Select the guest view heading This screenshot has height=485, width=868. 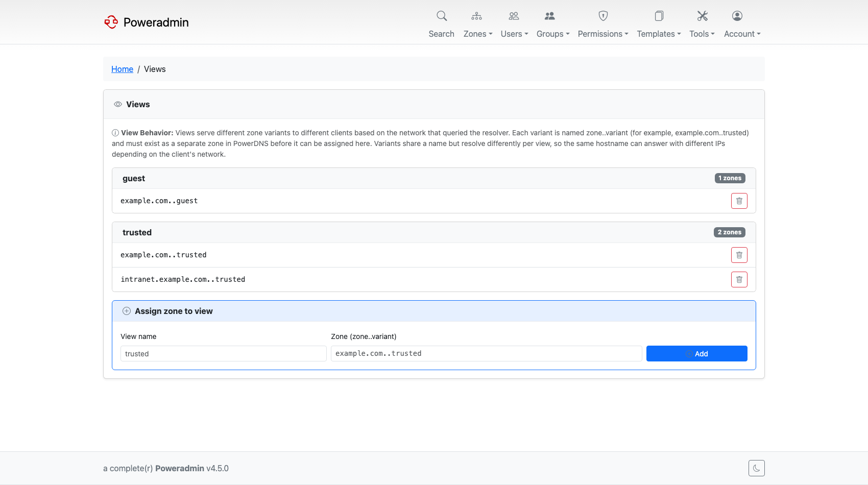coord(134,178)
